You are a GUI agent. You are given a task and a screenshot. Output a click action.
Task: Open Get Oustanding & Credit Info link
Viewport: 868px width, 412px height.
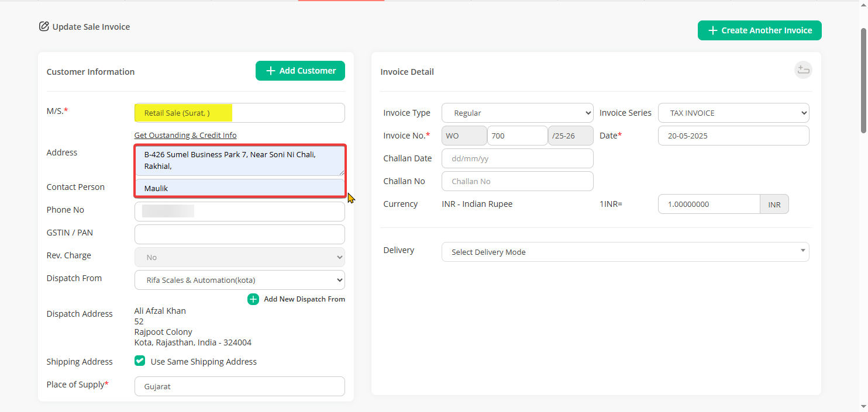[185, 135]
